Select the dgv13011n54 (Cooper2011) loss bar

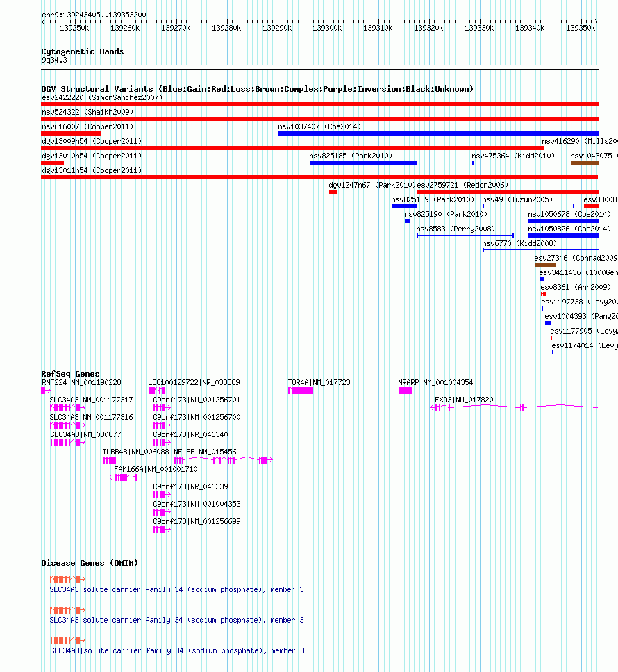click(x=319, y=177)
